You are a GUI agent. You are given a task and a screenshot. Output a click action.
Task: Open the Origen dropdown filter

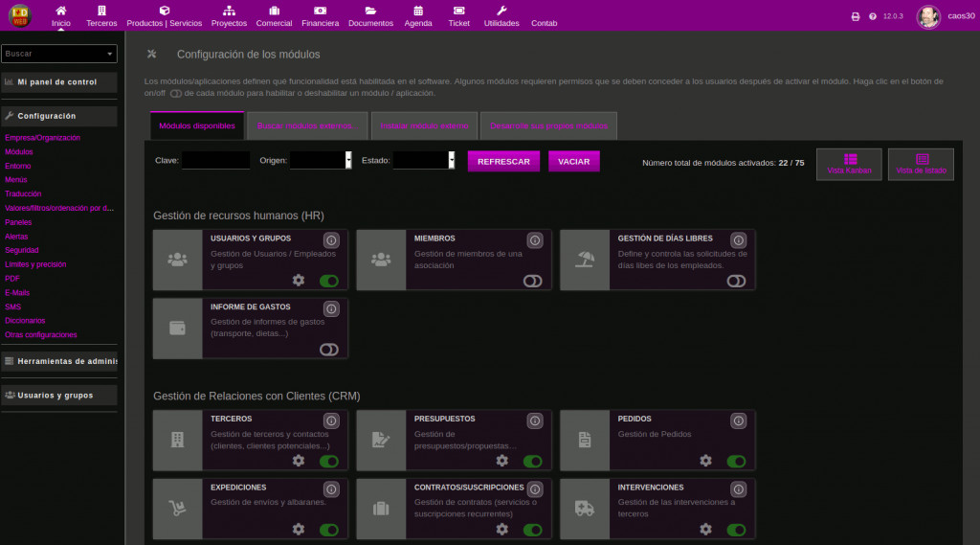point(321,161)
